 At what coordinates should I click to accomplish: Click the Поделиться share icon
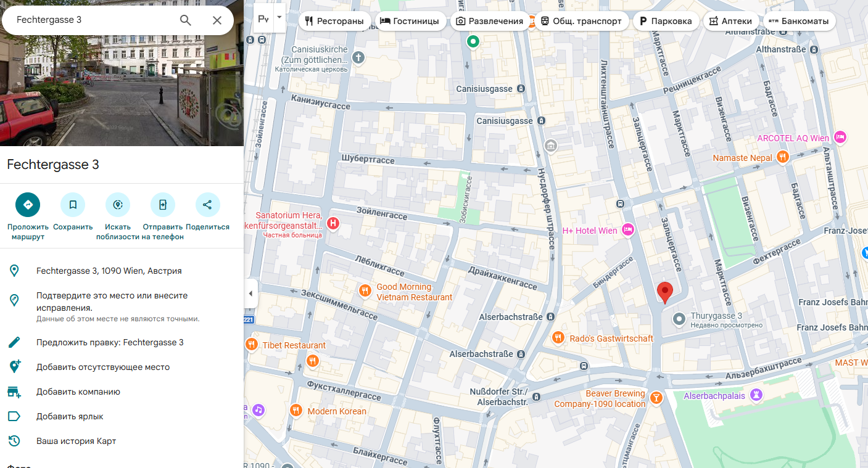208,205
